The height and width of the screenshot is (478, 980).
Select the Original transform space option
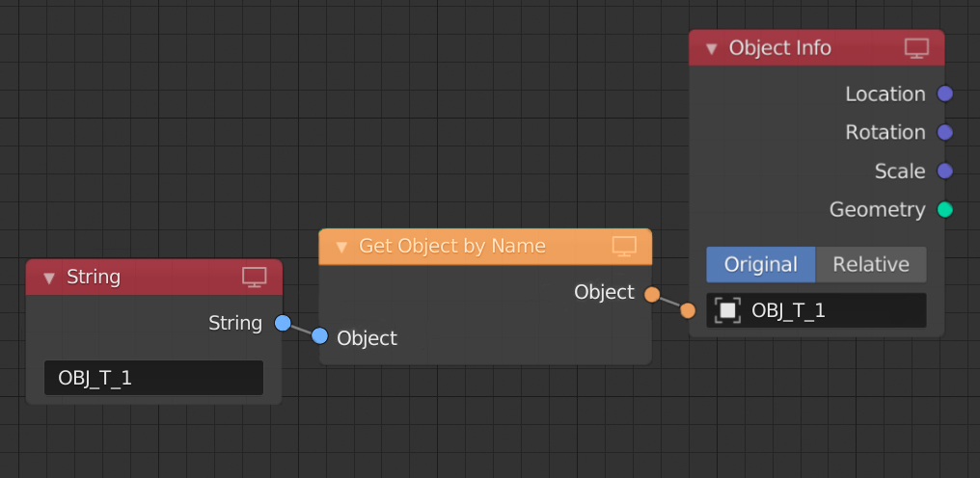(x=761, y=265)
